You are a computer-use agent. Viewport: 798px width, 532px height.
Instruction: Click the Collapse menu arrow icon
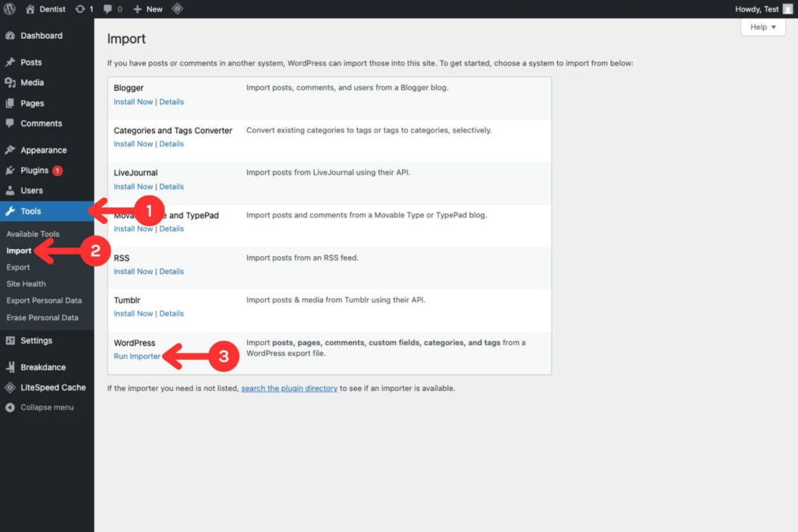tap(9, 407)
